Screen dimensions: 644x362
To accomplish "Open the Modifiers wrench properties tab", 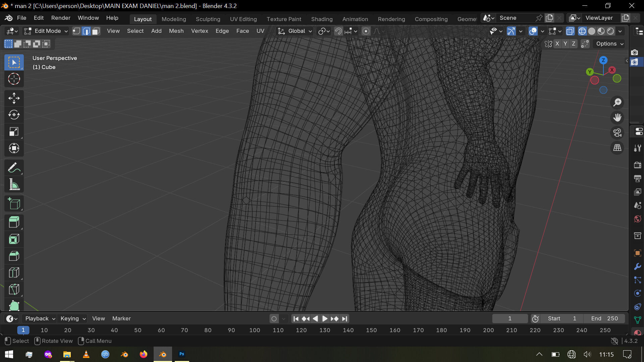I will [x=637, y=266].
